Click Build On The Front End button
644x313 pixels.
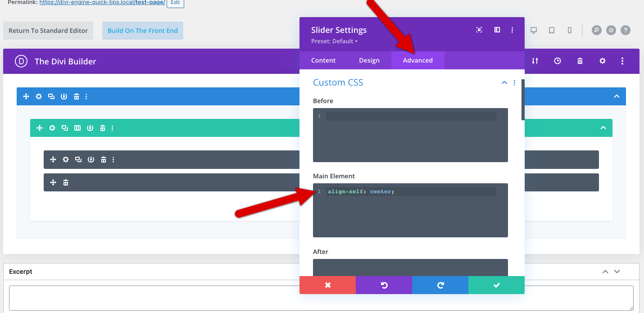143,31
